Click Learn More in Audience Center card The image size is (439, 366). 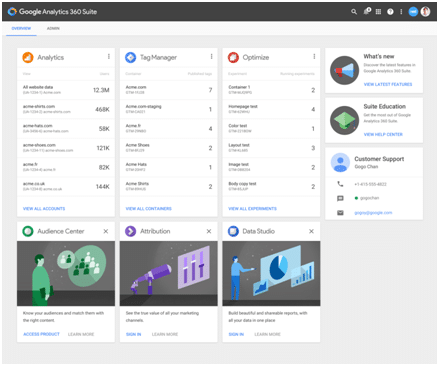(x=81, y=334)
